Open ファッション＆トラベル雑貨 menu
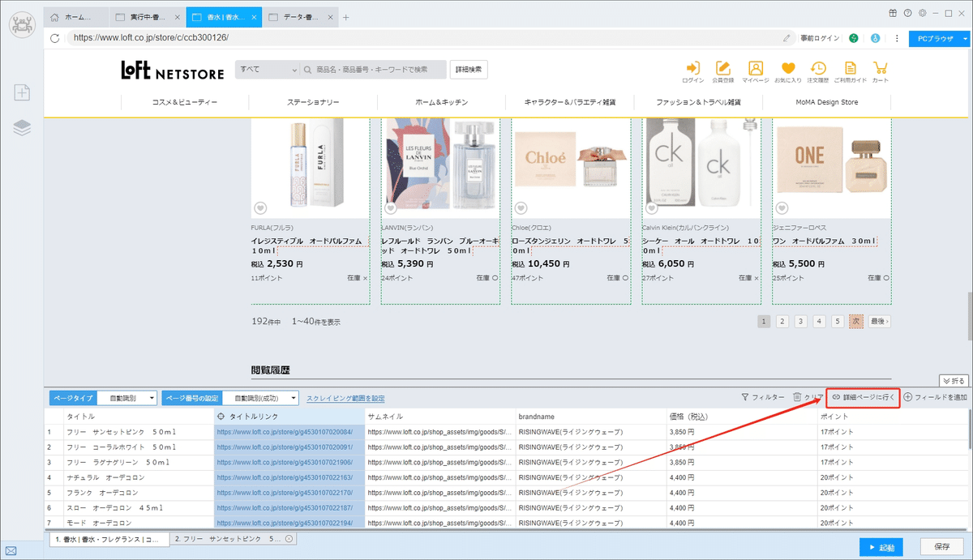 (698, 102)
